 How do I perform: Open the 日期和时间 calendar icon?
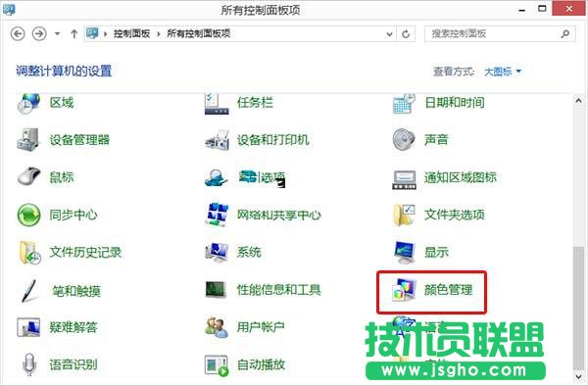[x=404, y=104]
